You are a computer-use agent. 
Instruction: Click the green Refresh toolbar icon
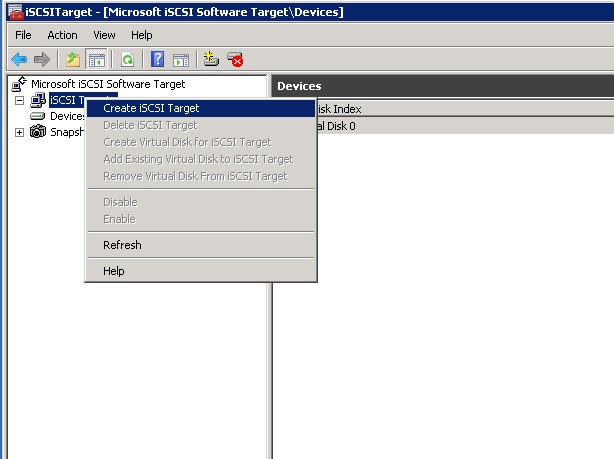[x=127, y=60]
